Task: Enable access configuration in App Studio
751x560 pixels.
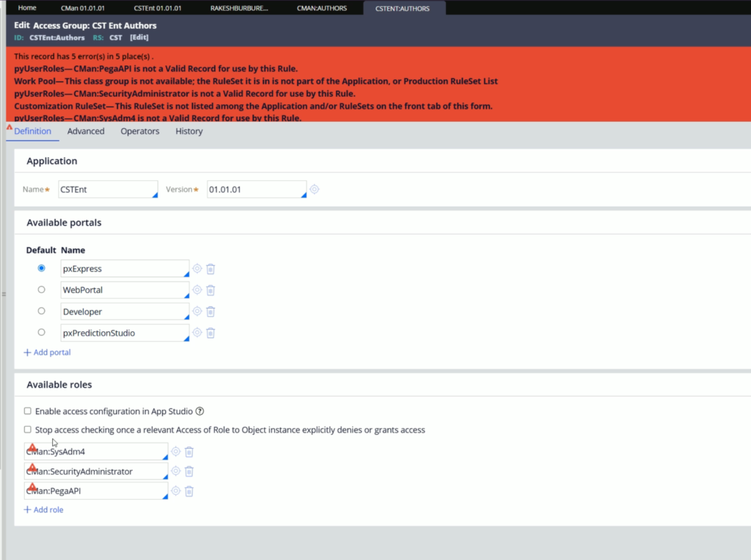Action: [28, 411]
